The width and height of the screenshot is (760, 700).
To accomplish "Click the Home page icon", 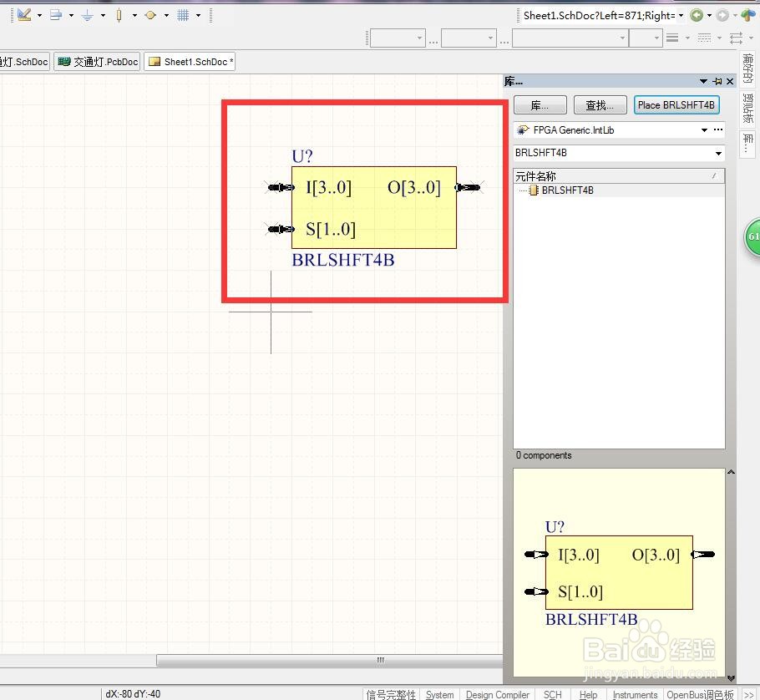I will point(747,16).
